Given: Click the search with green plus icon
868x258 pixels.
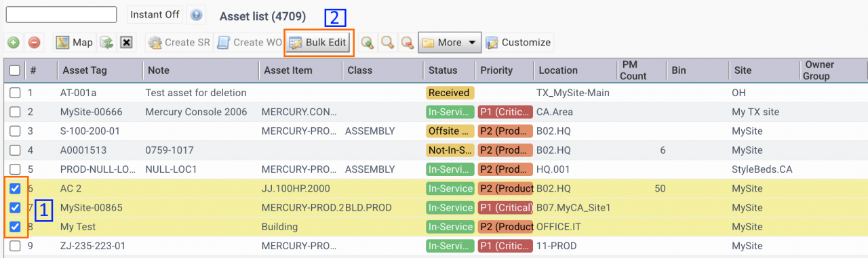Looking at the screenshot, I should pyautogui.click(x=368, y=43).
